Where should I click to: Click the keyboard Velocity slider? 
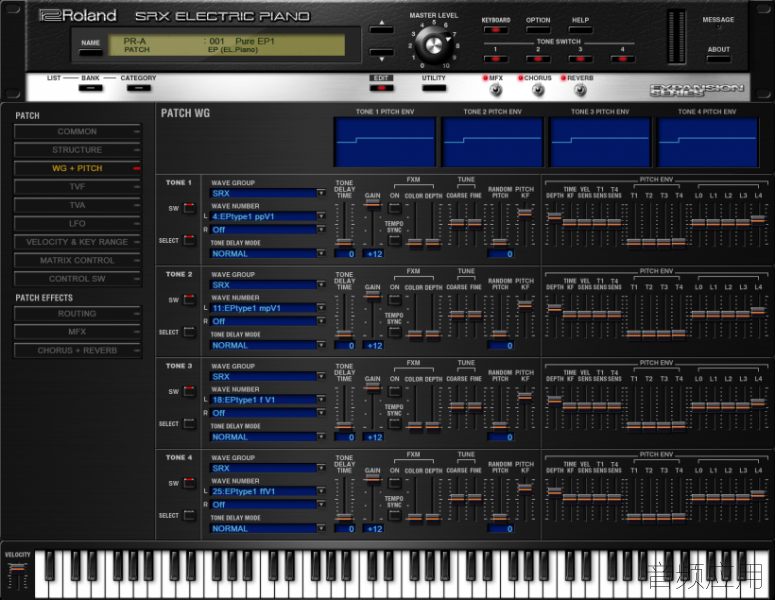point(17,569)
